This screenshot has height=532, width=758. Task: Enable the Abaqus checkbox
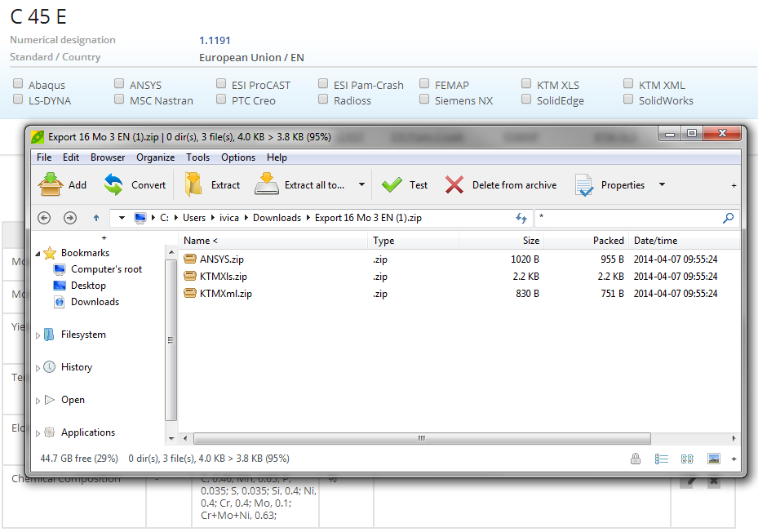[18, 83]
